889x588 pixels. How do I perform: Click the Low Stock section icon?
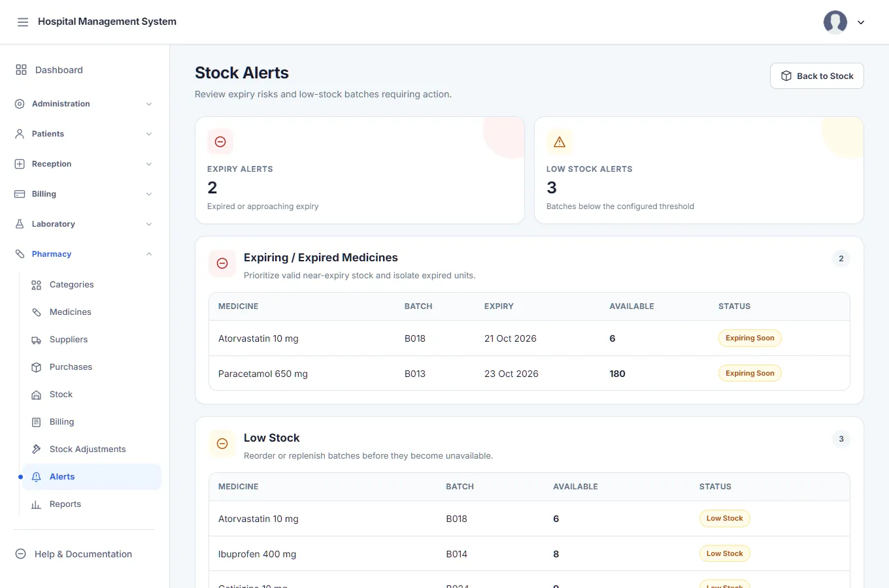[x=222, y=444]
